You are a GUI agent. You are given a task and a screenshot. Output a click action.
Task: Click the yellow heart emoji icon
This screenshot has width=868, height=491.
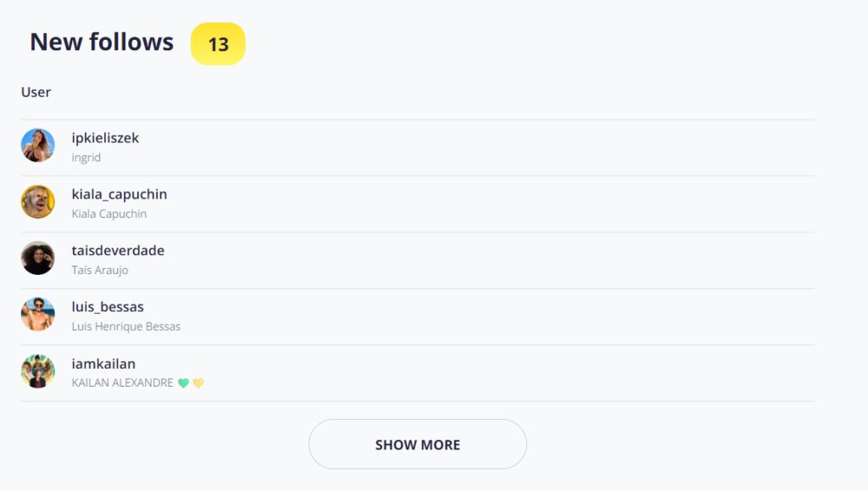click(x=198, y=383)
